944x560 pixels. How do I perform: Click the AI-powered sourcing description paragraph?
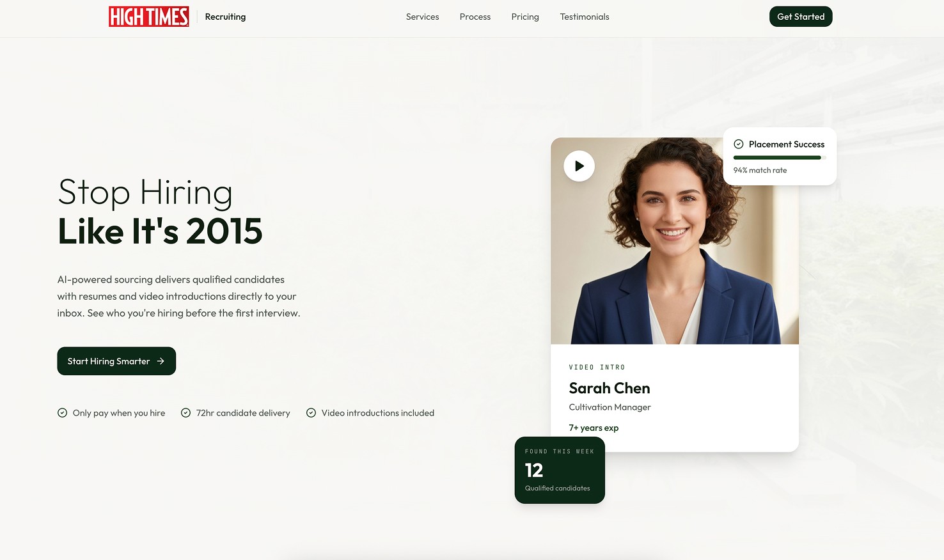[178, 296]
